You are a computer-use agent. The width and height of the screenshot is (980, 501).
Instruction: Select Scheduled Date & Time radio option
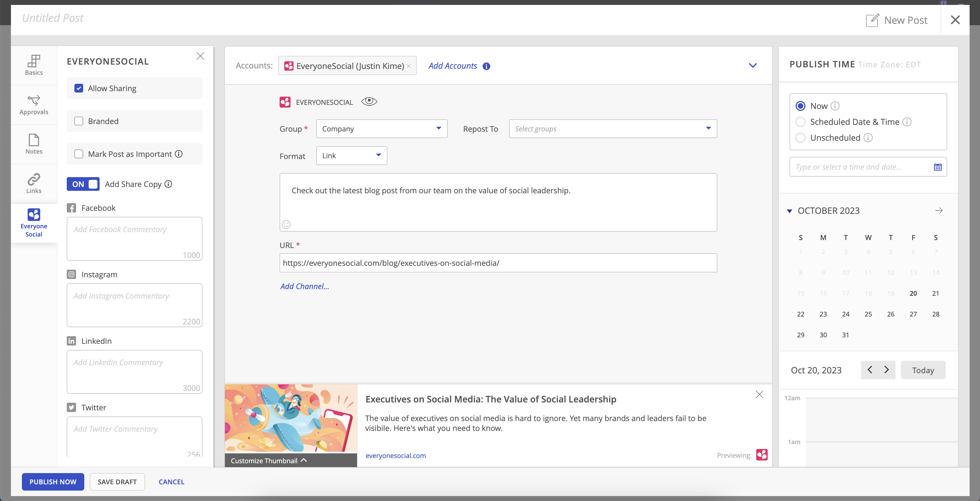(x=801, y=122)
